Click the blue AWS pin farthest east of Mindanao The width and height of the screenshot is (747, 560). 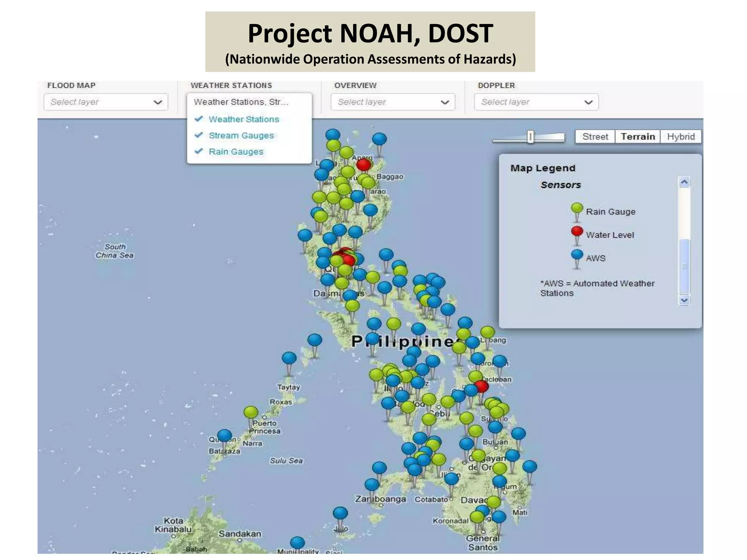pyautogui.click(x=530, y=467)
